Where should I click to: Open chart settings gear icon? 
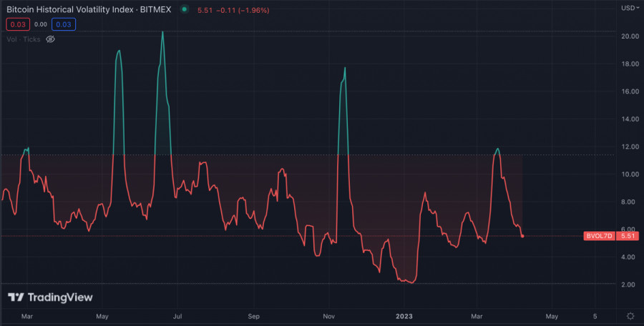(x=630, y=315)
